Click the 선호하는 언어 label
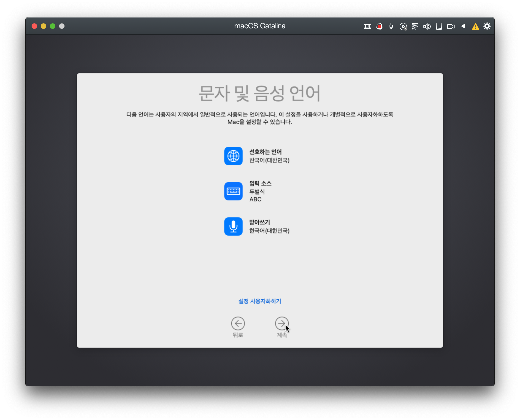520x420 pixels. coord(265,152)
